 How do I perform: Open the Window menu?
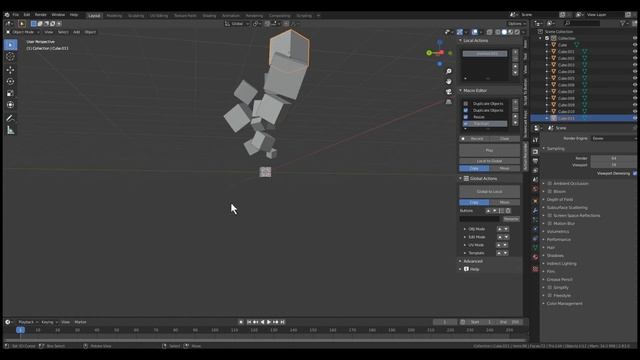(58, 15)
